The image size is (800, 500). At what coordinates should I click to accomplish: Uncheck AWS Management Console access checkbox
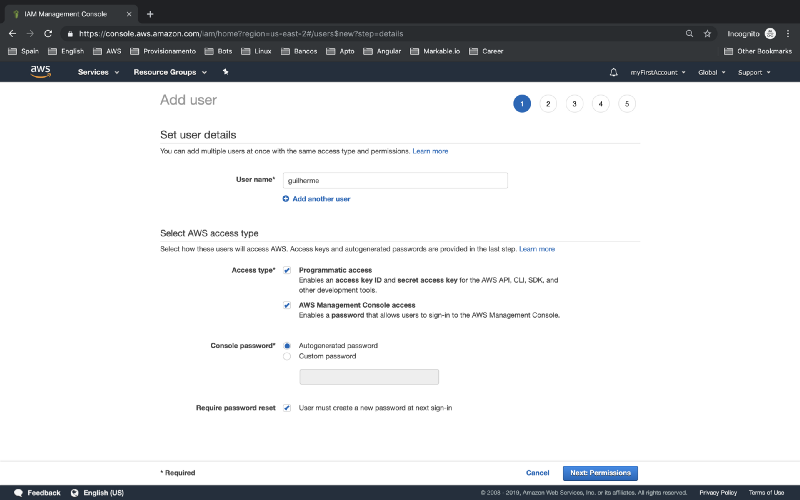click(x=287, y=305)
